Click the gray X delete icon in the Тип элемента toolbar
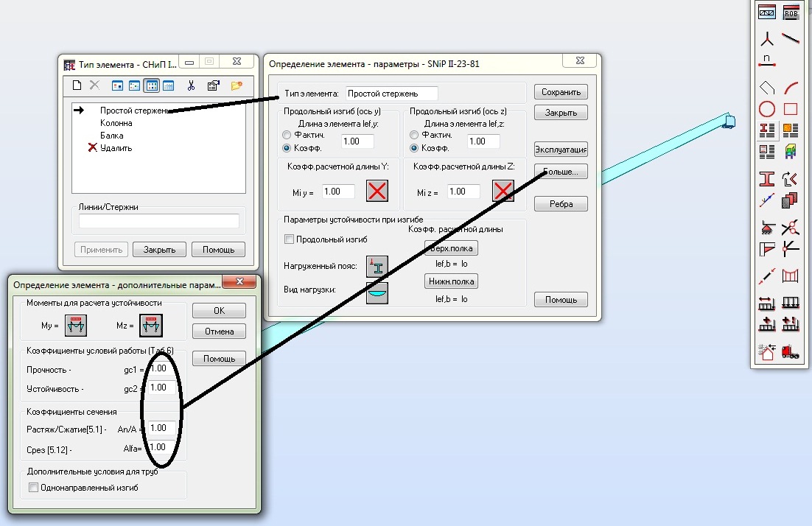The height and width of the screenshot is (526, 812). click(x=94, y=85)
